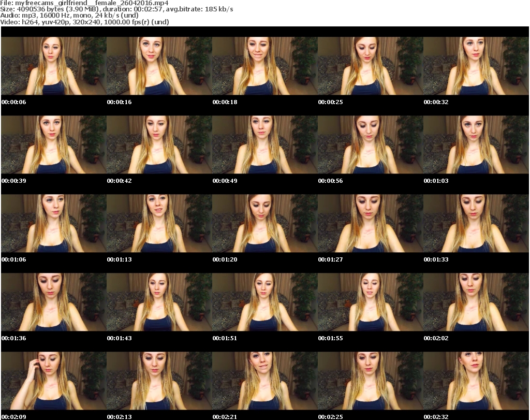This screenshot has height=420, width=530.
Task: Pick the video frame captured at 00:00:56
Action: [x=371, y=144]
